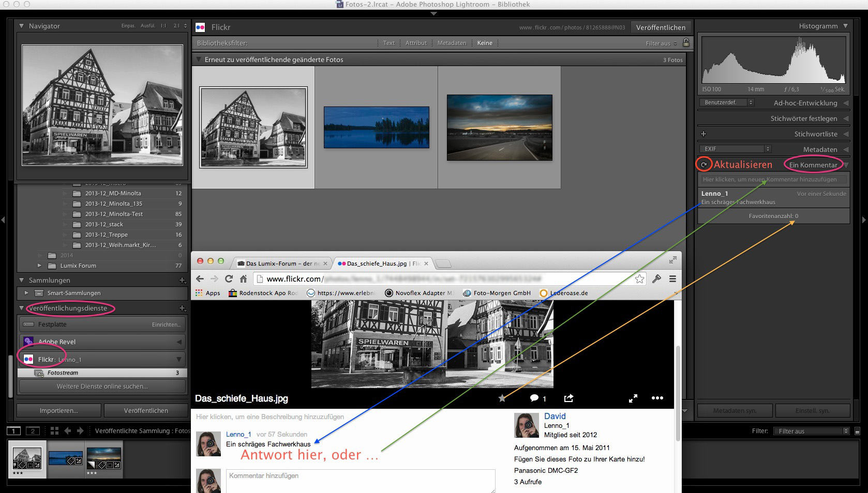
Task: Open the Filter aus dropdown in library filter
Action: [661, 43]
